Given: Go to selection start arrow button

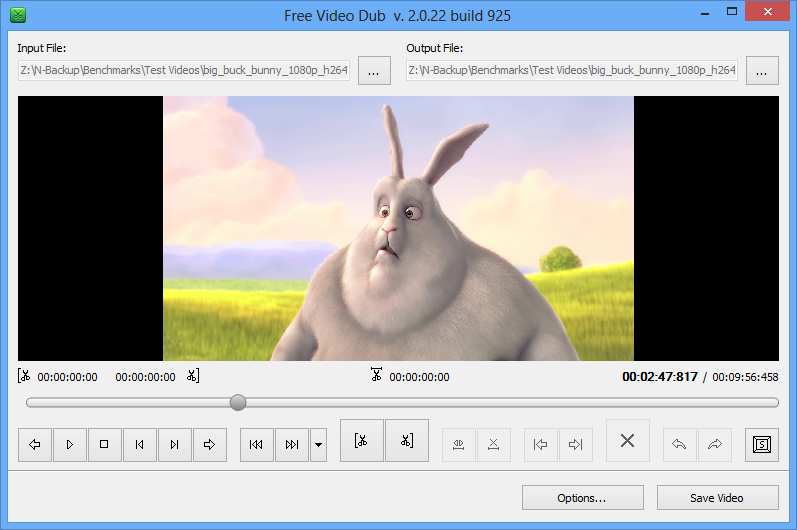Looking at the screenshot, I should (540, 445).
